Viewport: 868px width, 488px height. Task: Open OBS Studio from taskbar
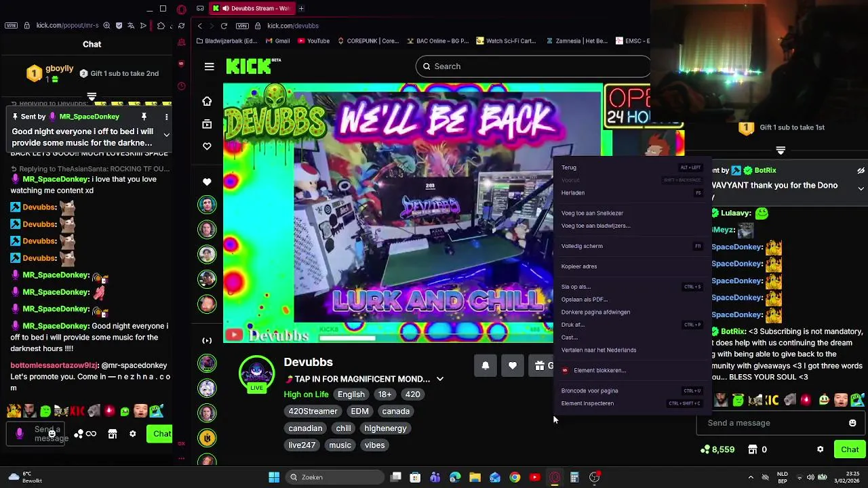594,477
